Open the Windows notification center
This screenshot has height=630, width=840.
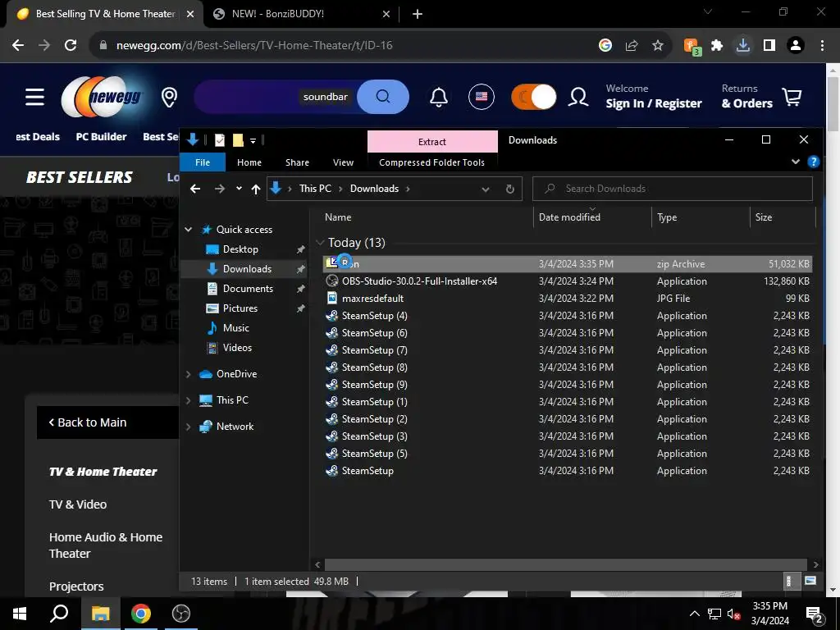815,614
